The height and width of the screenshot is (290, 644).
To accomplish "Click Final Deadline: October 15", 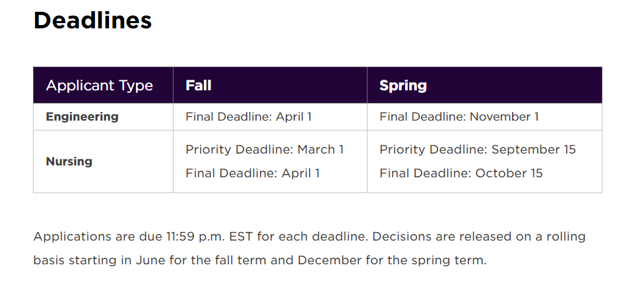I will tap(461, 173).
